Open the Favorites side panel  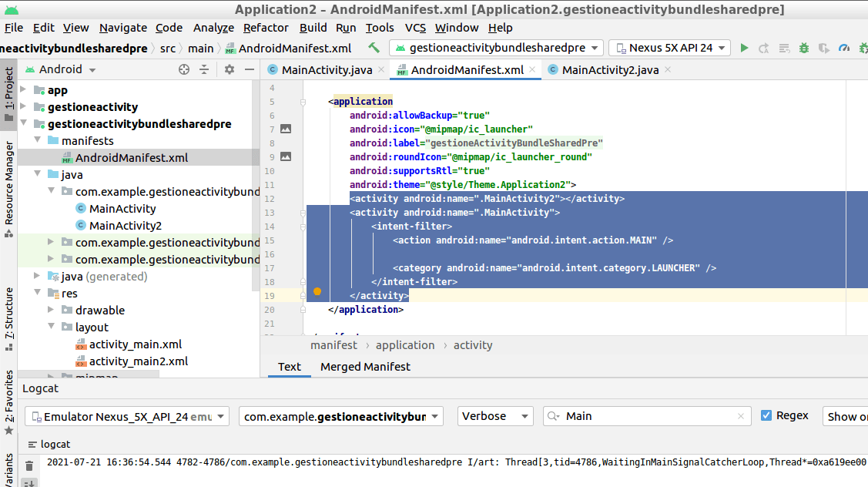pos(8,402)
